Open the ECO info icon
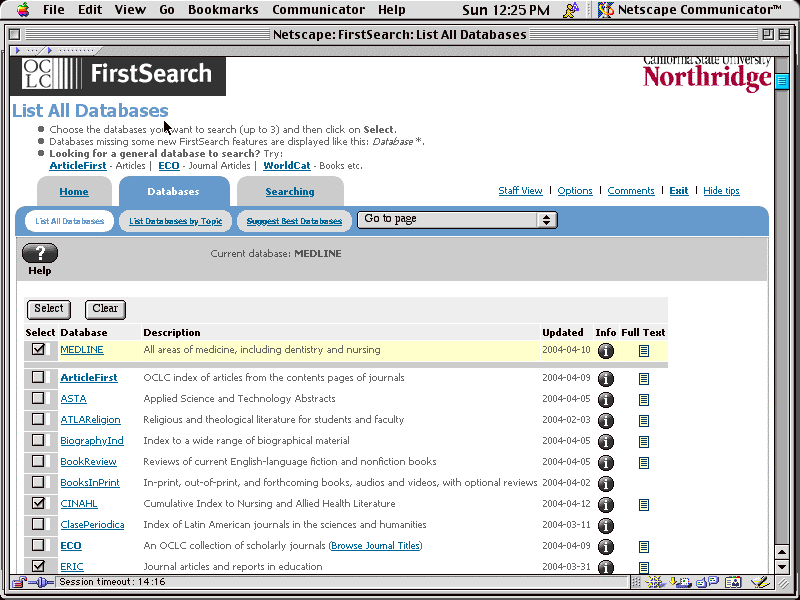 pos(606,547)
